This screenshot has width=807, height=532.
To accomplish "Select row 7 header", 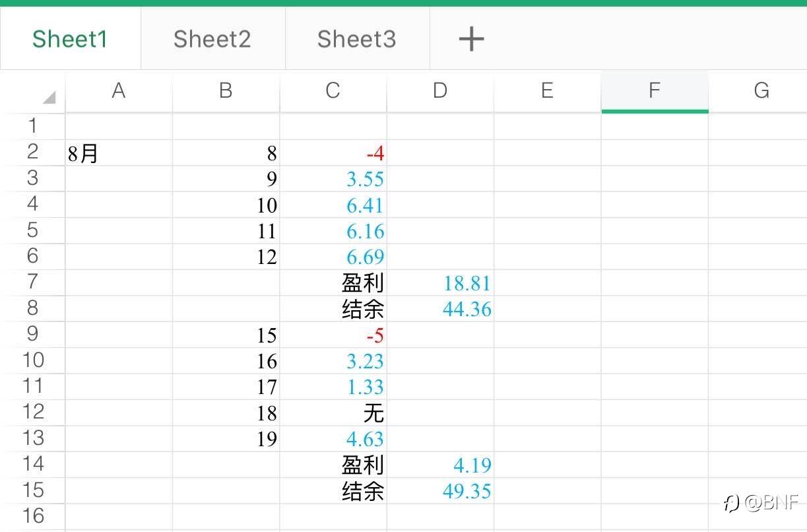I will pyautogui.click(x=32, y=282).
